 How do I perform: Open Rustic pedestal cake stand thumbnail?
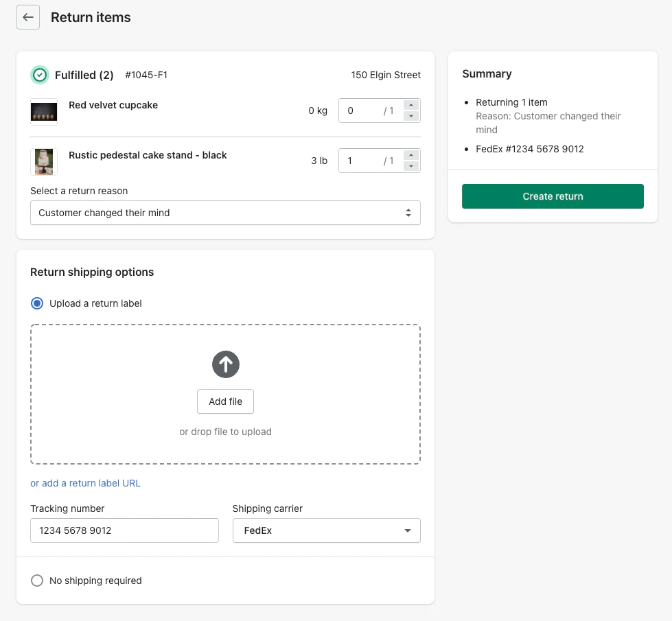[44, 161]
